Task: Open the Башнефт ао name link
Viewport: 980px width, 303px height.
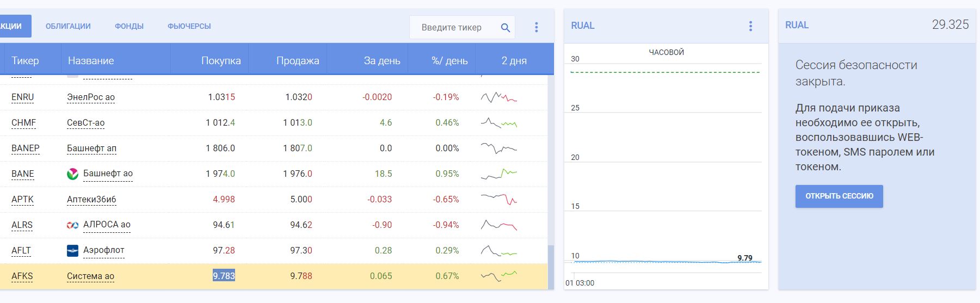Action: point(108,174)
